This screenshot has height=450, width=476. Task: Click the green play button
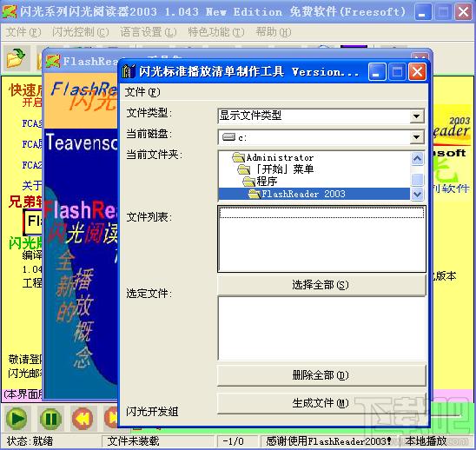point(17,419)
